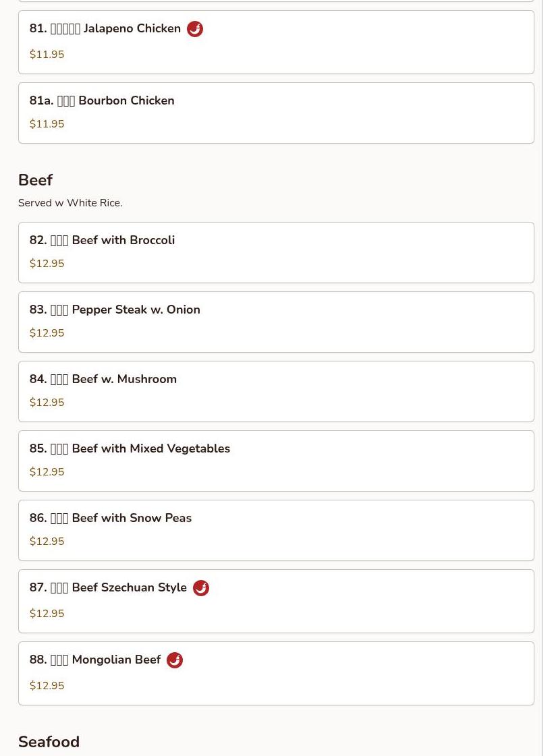Select 88. Mongolian Beef item
Screen dimensions: 556x756
click(x=275, y=673)
